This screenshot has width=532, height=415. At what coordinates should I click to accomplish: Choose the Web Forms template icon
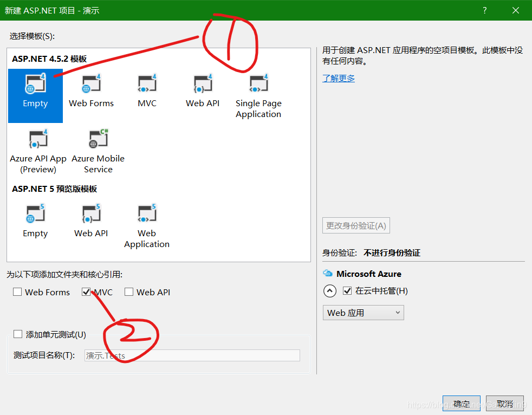pos(91,84)
